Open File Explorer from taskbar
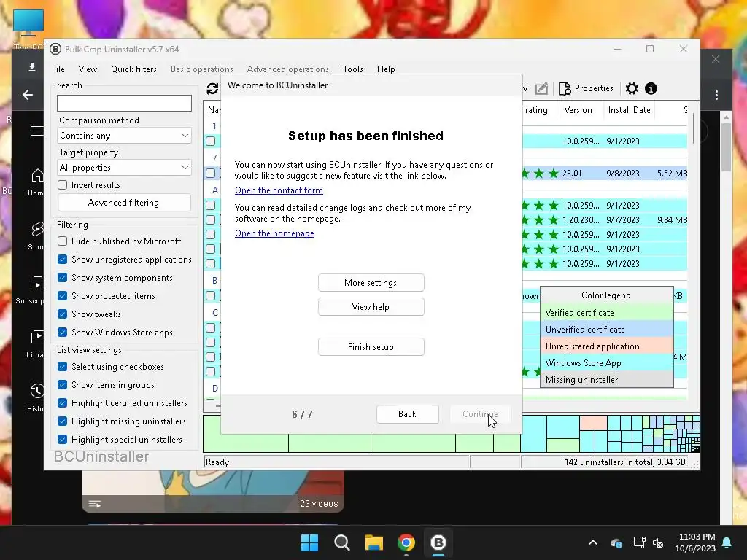747x560 pixels. coord(374,542)
